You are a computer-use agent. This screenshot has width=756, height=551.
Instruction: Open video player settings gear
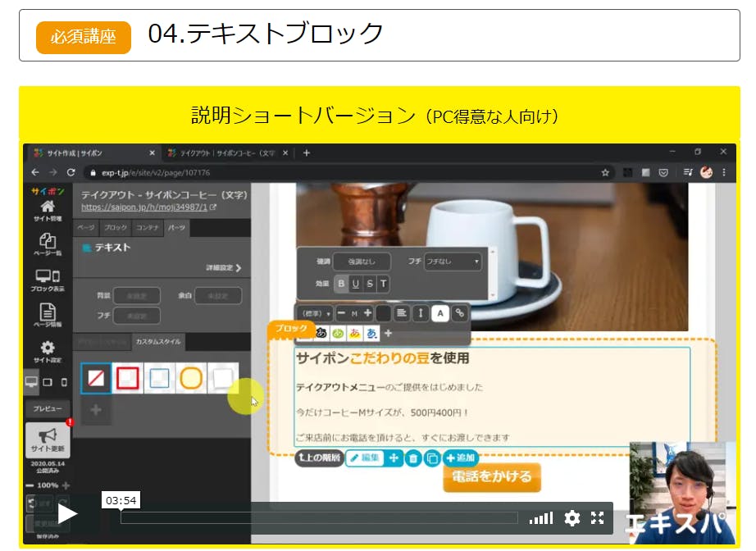pyautogui.click(x=572, y=517)
